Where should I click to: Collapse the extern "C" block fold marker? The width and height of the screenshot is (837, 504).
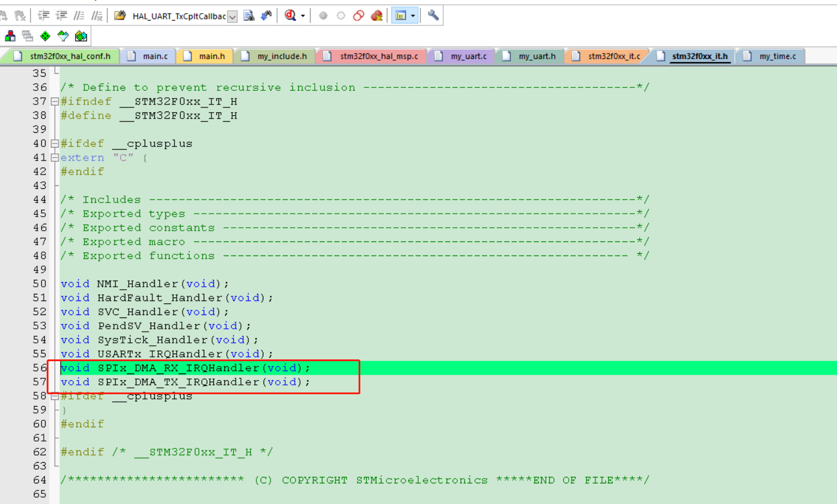54,158
